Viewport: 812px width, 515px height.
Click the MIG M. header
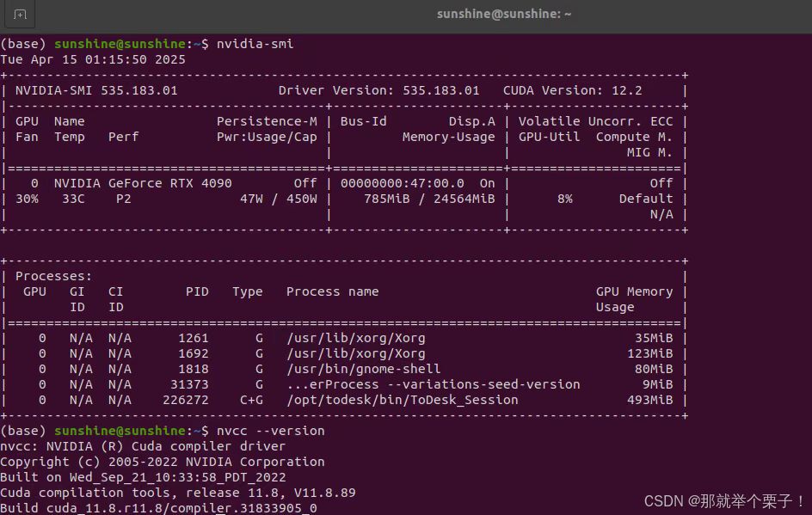pos(649,153)
